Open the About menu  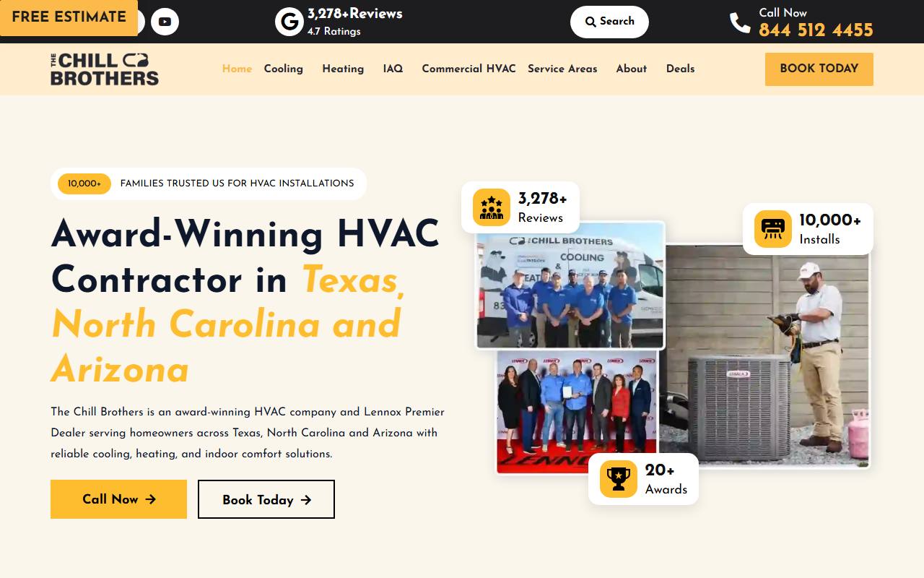(631, 69)
